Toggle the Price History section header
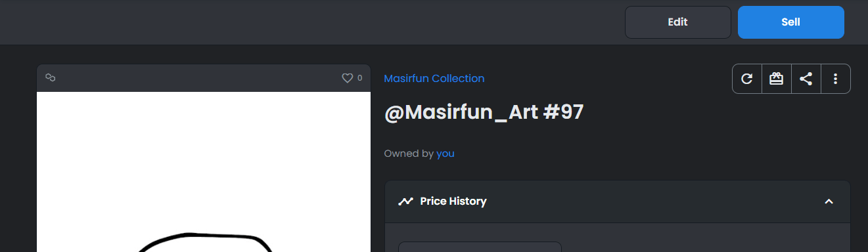This screenshot has height=252, width=868. (x=618, y=201)
